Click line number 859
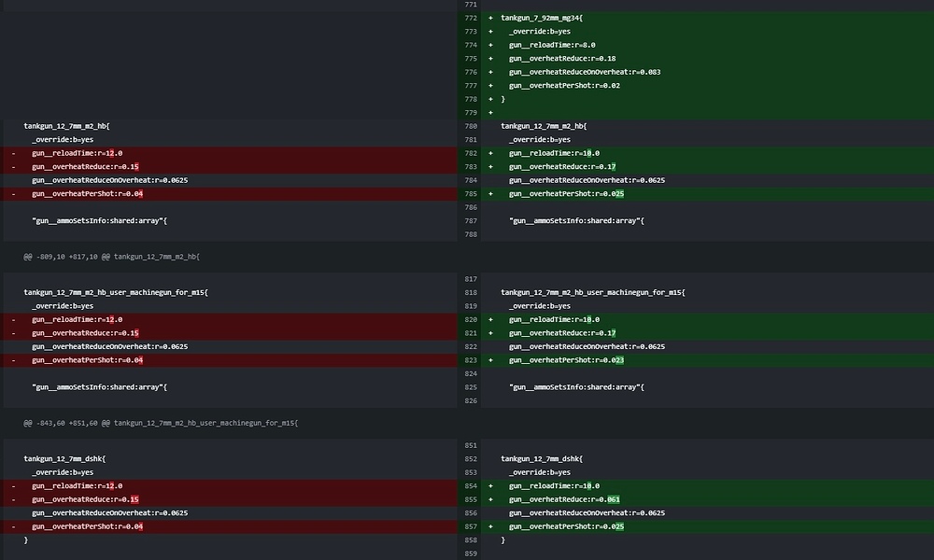The image size is (934, 560). click(471, 554)
